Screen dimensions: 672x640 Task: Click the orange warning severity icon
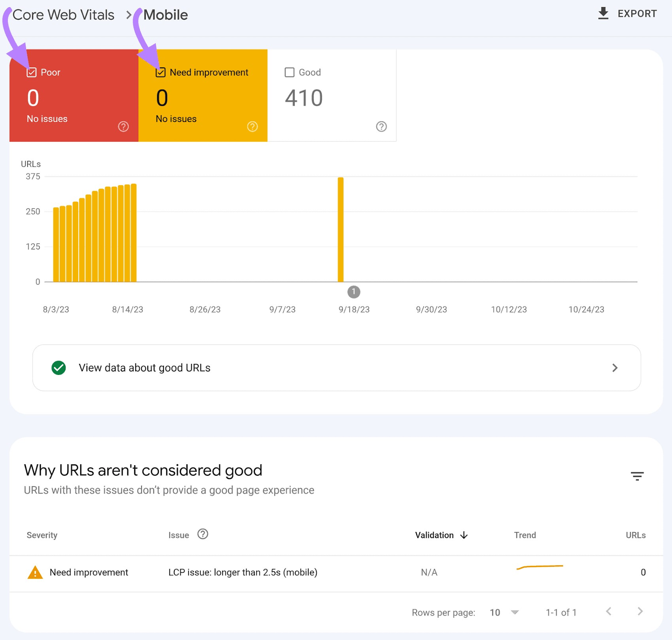35,572
